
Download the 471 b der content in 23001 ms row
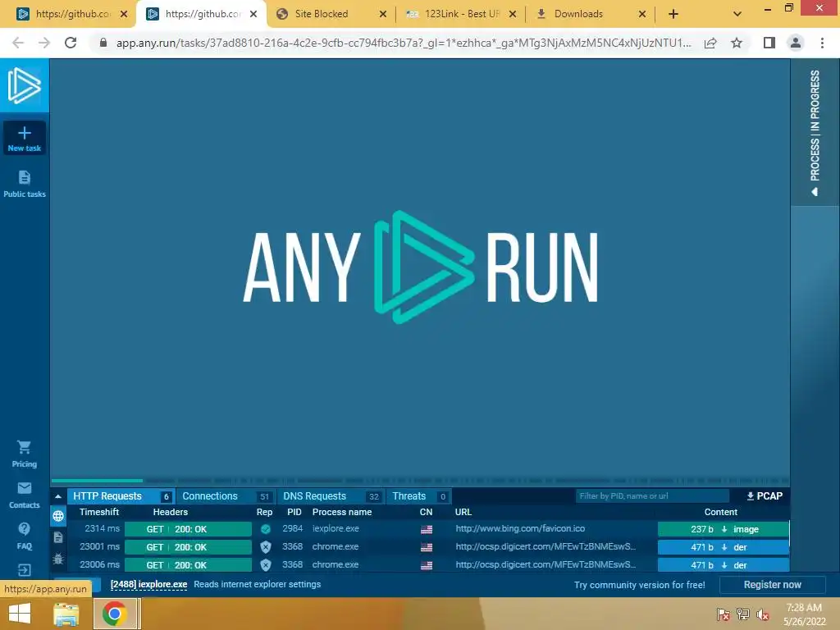(x=724, y=547)
